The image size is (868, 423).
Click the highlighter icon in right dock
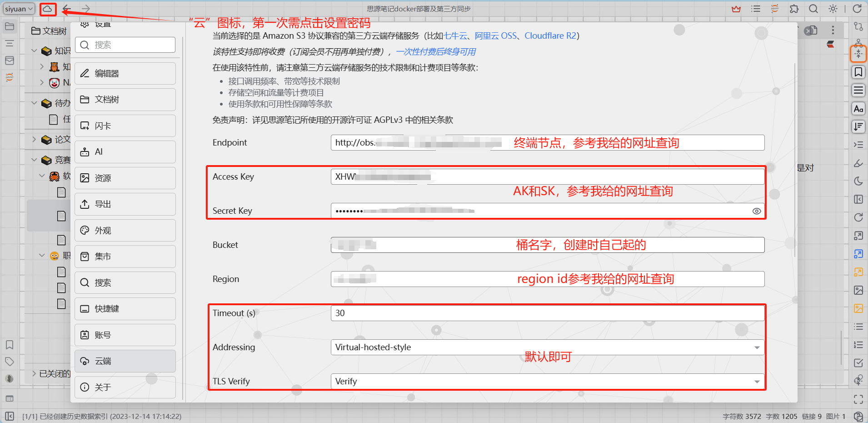(858, 163)
